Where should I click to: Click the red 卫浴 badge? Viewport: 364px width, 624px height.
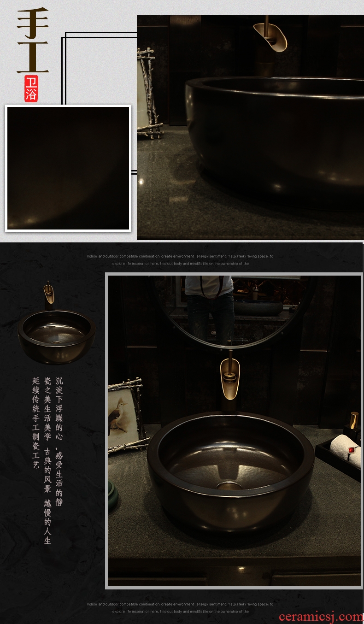tap(31, 88)
